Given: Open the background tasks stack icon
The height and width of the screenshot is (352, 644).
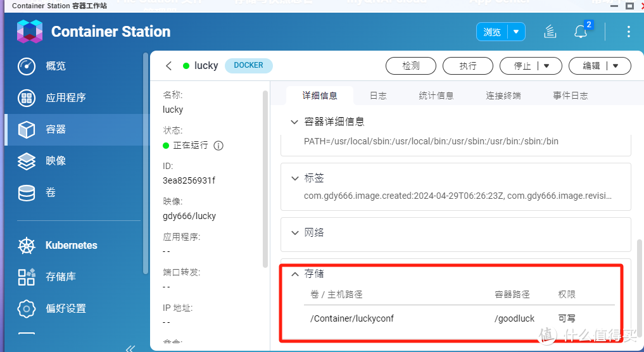Looking at the screenshot, I should point(550,32).
